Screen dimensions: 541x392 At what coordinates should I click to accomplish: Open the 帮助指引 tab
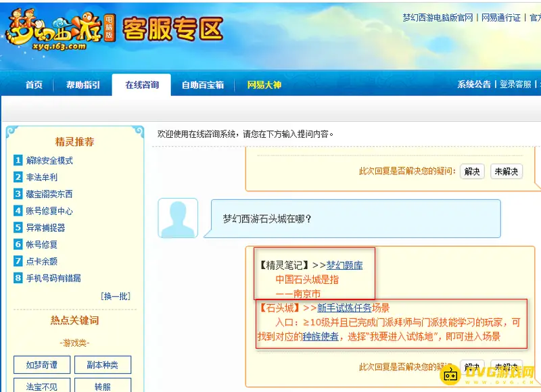coord(83,84)
